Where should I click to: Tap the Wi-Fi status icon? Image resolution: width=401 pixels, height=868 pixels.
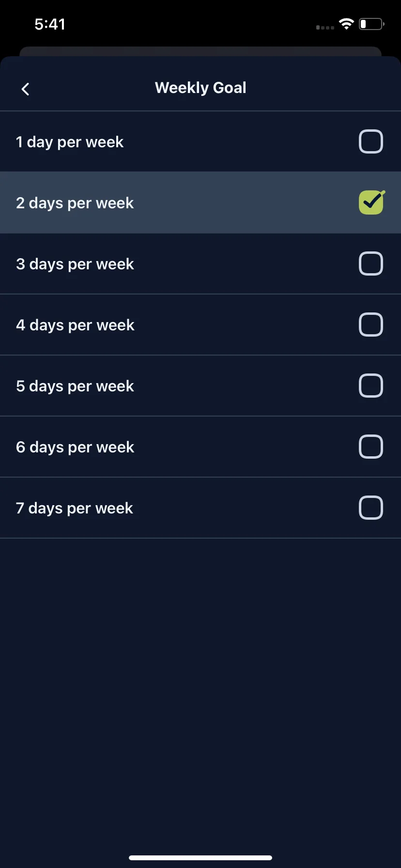346,24
